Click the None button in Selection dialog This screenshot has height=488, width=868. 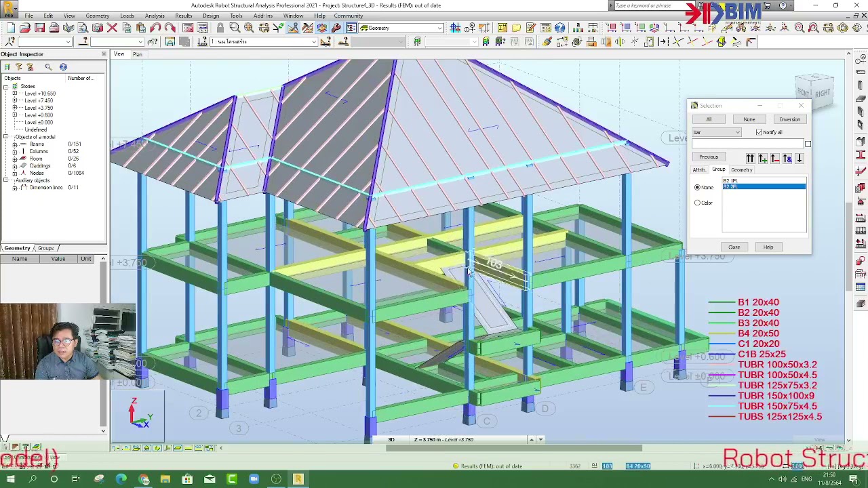(x=749, y=119)
